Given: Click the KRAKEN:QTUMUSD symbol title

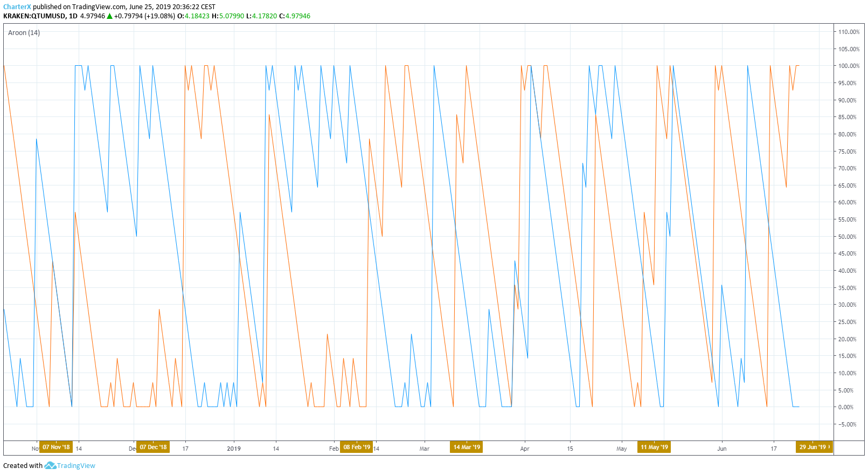Looking at the screenshot, I should [34, 16].
